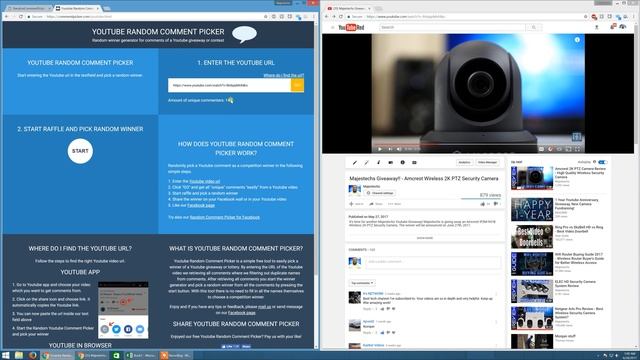Viewport: 640px width, 360px height.
Task: Open the More menu under the video
Action: click(x=394, y=204)
